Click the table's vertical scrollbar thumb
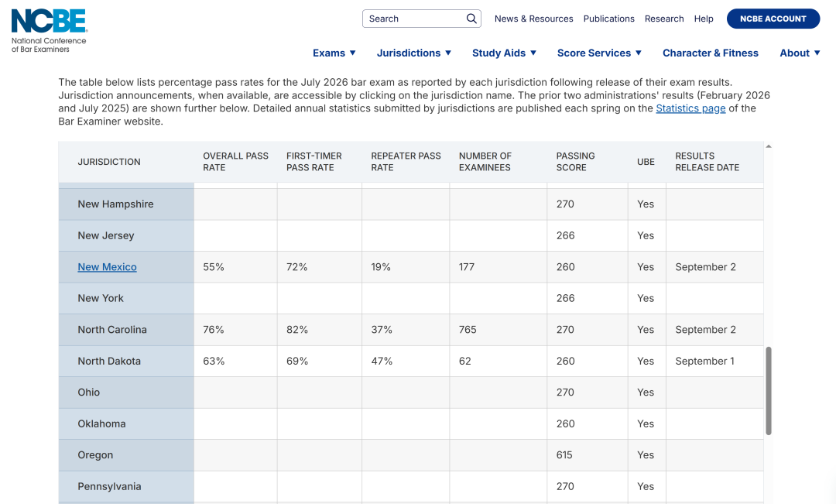The height and width of the screenshot is (504, 836). click(x=769, y=391)
